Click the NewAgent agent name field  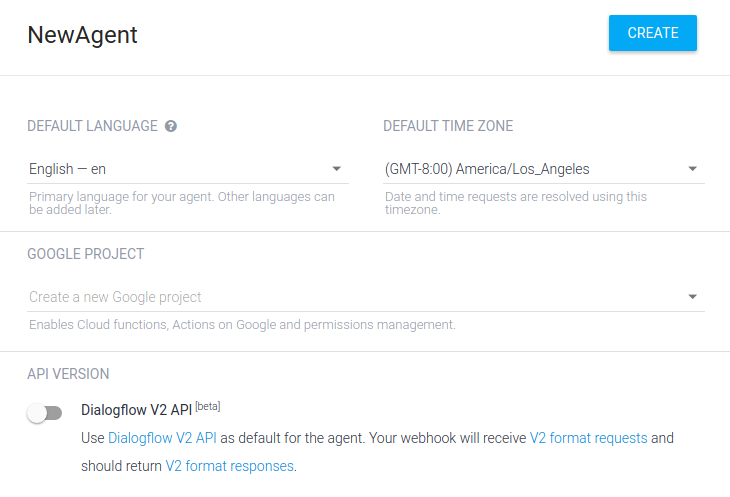click(83, 35)
